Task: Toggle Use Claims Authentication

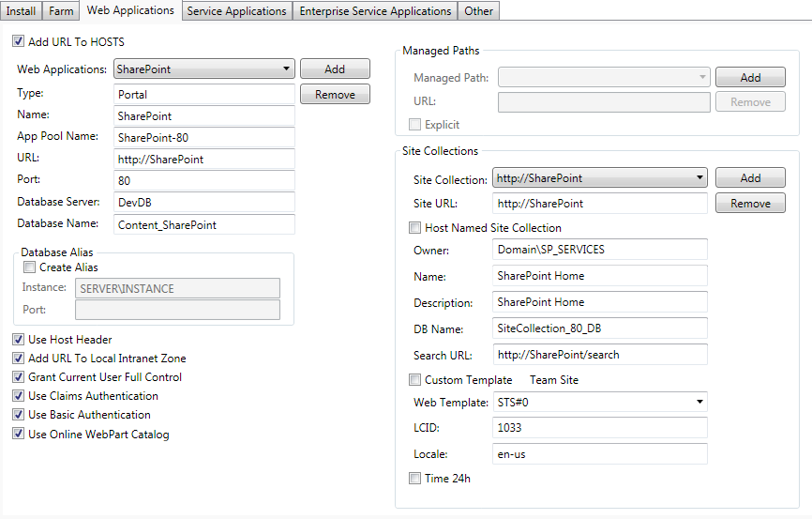Action: click(x=19, y=396)
